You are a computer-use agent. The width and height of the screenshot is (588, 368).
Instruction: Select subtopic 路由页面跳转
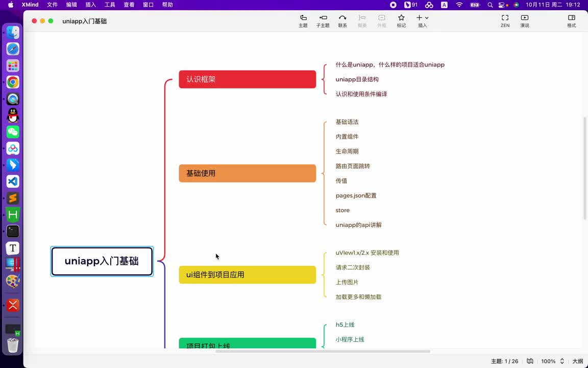click(x=353, y=166)
